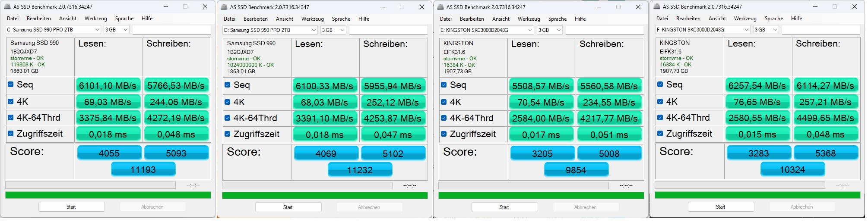868x222 pixels.
Task: Open the Datei menu in the F: window
Action: tap(662, 19)
